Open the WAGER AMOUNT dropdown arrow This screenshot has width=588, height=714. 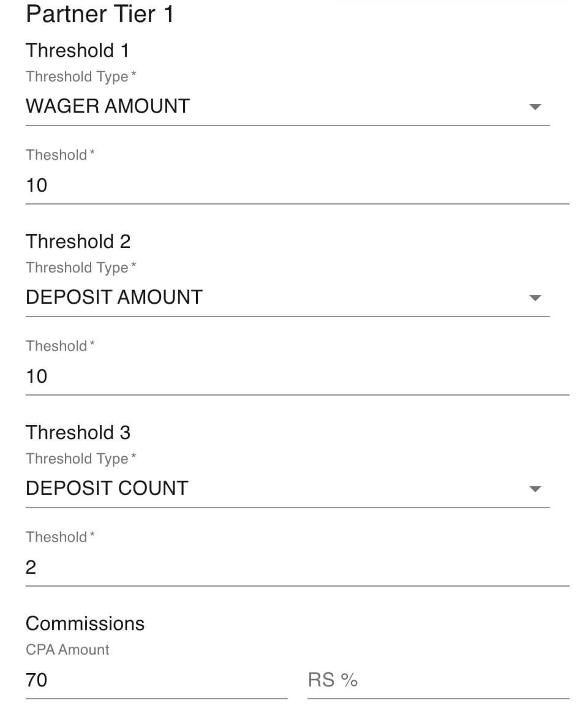(535, 107)
